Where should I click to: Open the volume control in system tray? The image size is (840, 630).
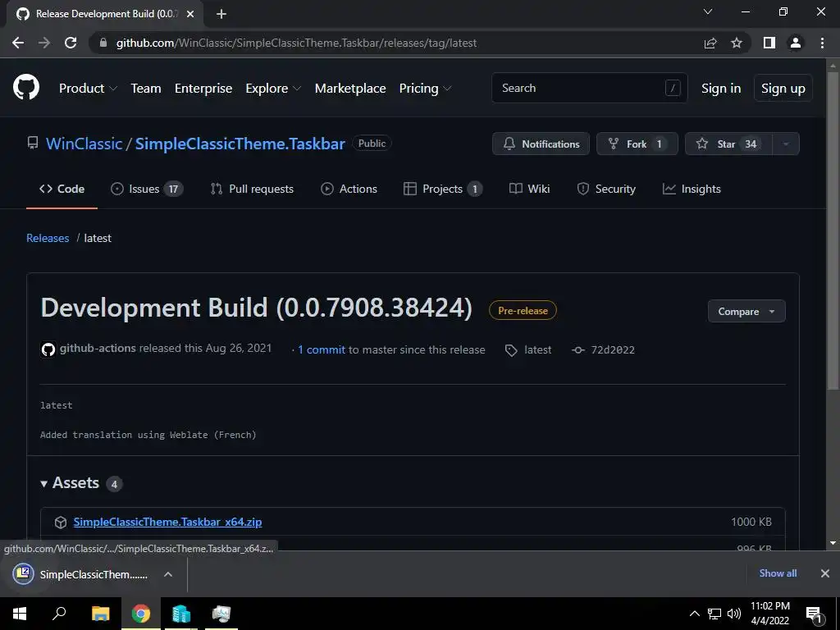click(734, 614)
